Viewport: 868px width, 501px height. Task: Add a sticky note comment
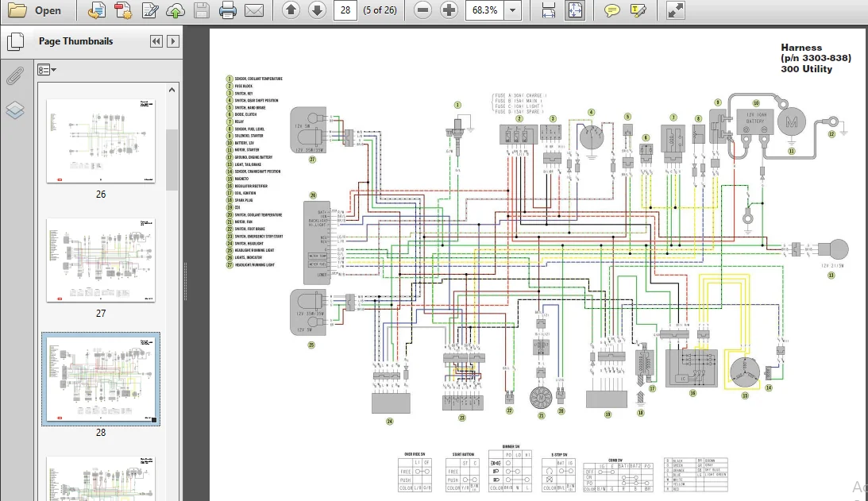[611, 10]
